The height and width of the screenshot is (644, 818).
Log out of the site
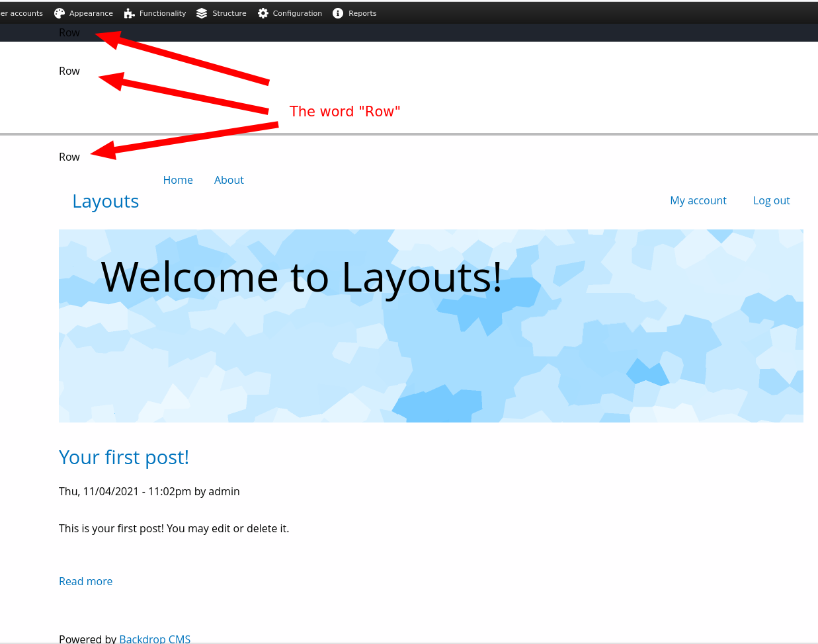point(771,200)
